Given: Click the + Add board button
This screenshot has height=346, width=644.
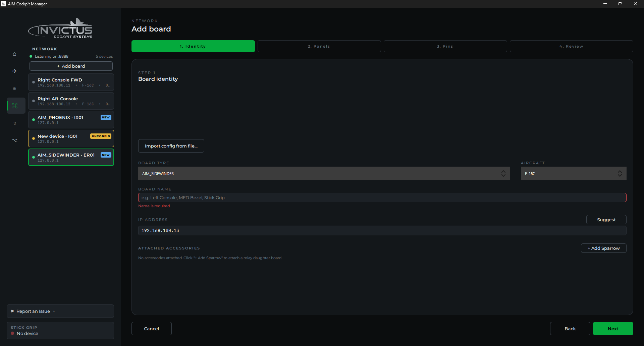Looking at the screenshot, I should (x=71, y=66).
